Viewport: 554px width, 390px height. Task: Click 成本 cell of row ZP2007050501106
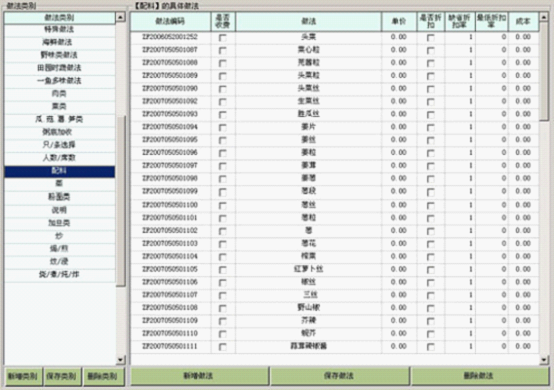pos(523,282)
